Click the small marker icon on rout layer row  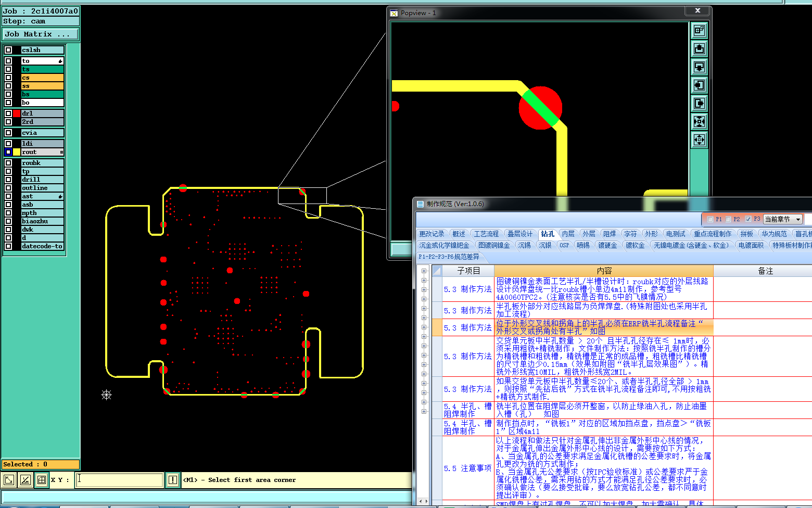(61, 153)
